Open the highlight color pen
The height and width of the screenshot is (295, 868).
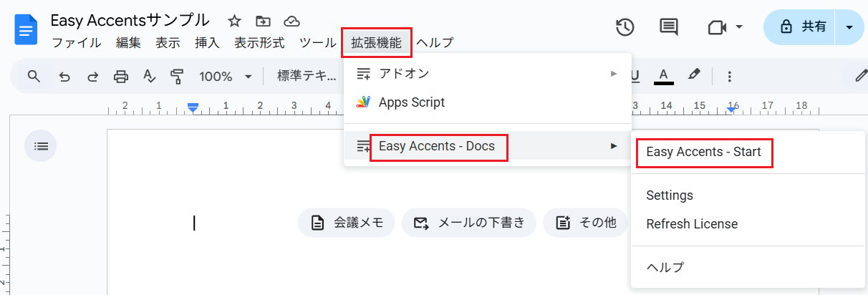[x=694, y=75]
